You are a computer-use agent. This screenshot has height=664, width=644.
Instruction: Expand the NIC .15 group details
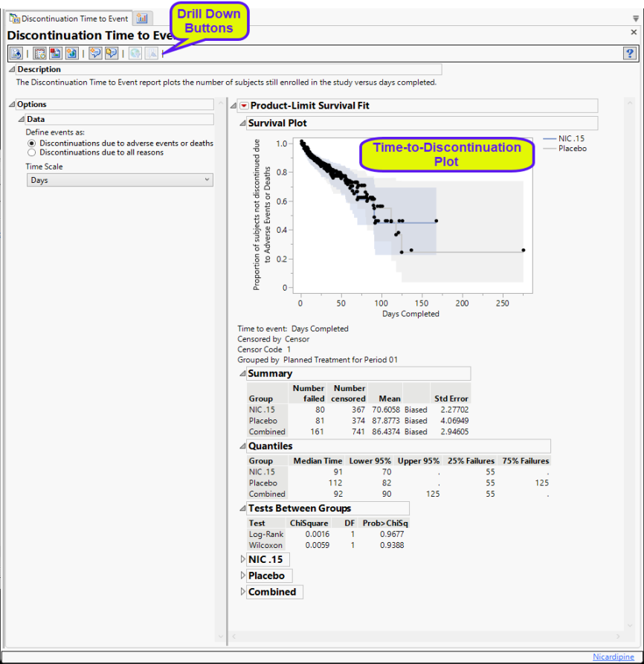tap(242, 559)
